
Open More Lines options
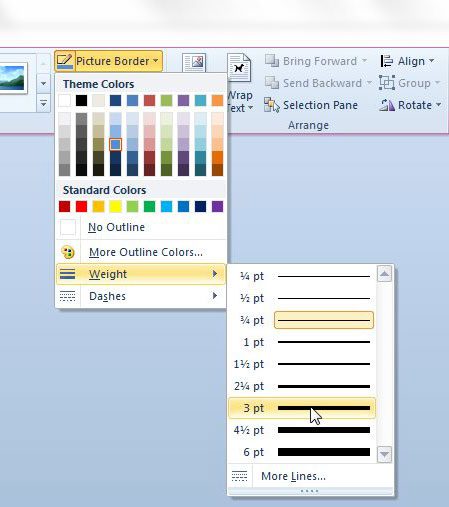tap(310, 476)
